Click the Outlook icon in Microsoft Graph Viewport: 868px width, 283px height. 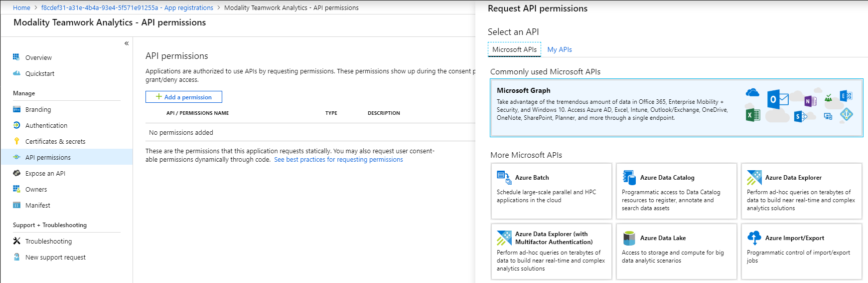[x=777, y=99]
